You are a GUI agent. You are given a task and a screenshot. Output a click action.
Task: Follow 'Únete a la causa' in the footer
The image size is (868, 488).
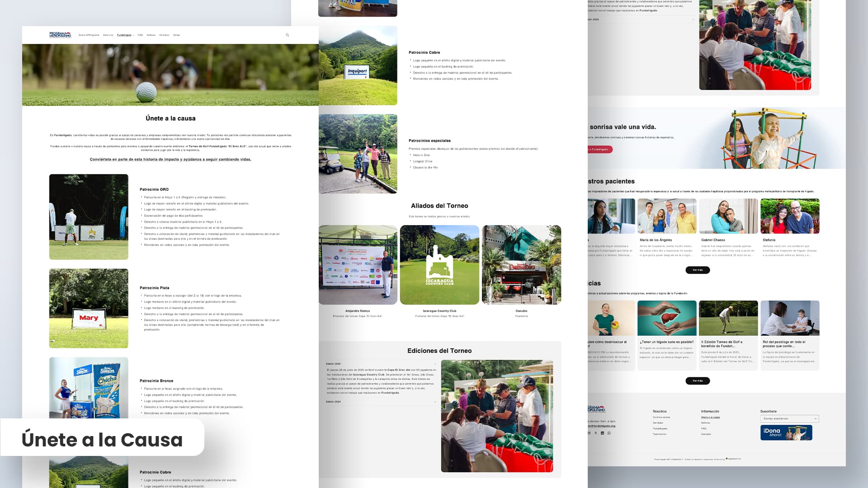point(710,417)
